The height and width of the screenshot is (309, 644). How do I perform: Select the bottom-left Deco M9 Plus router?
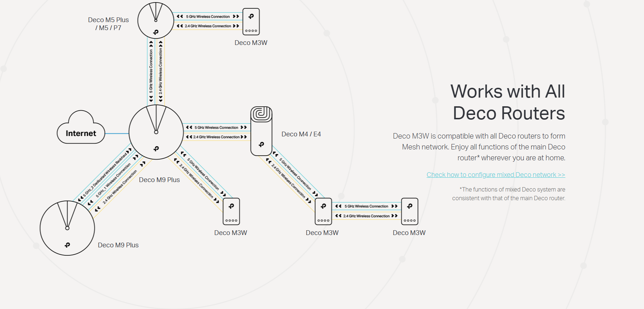[x=67, y=228]
